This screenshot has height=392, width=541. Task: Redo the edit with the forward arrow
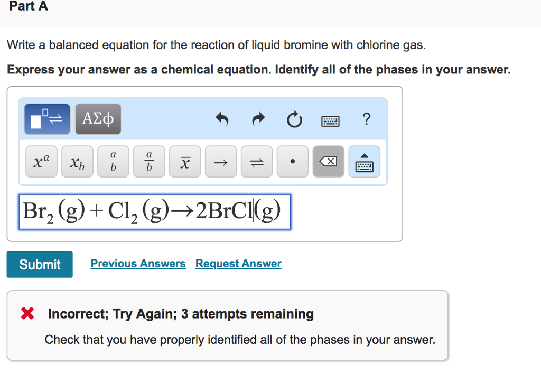tap(258, 120)
